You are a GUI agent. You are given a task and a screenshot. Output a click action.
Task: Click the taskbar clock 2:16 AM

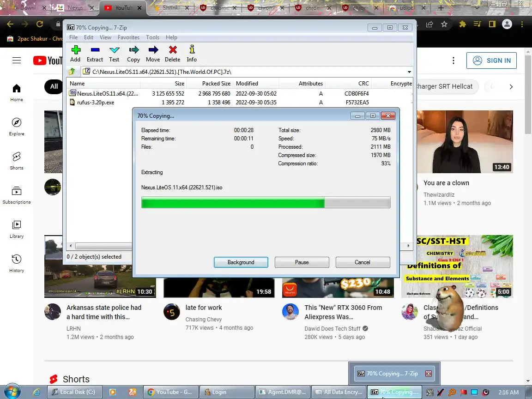pyautogui.click(x=508, y=392)
